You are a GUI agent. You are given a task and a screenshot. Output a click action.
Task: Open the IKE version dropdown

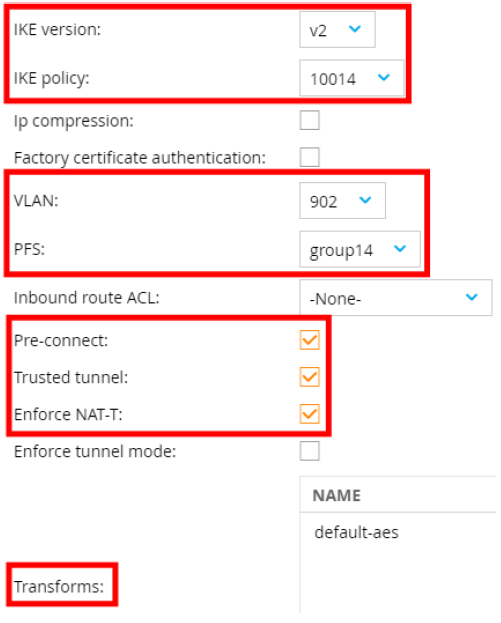tap(337, 30)
